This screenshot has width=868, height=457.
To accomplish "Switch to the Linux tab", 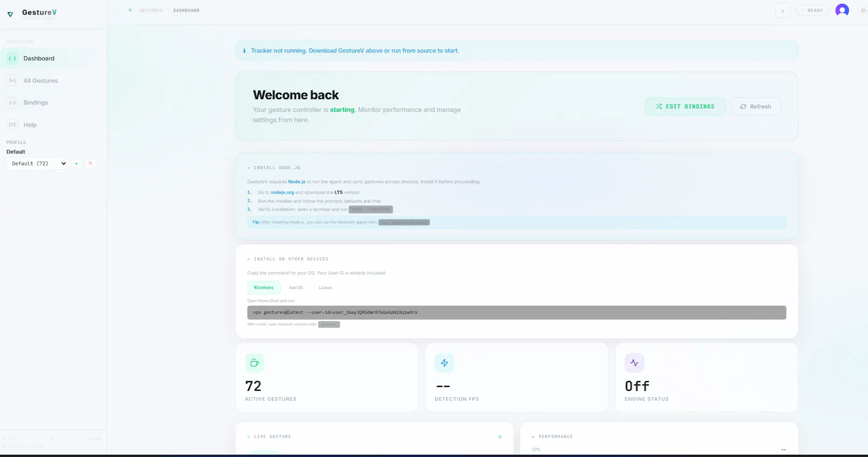I will [325, 287].
